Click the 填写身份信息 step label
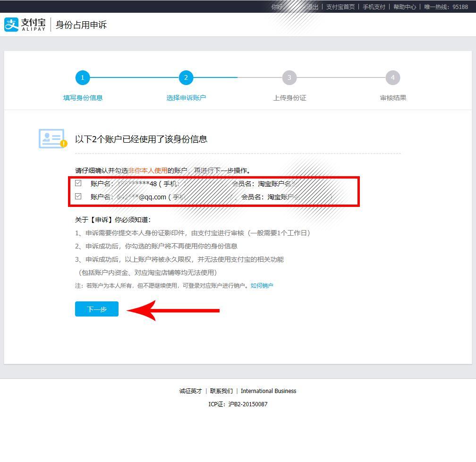476x462 pixels. coord(83,98)
